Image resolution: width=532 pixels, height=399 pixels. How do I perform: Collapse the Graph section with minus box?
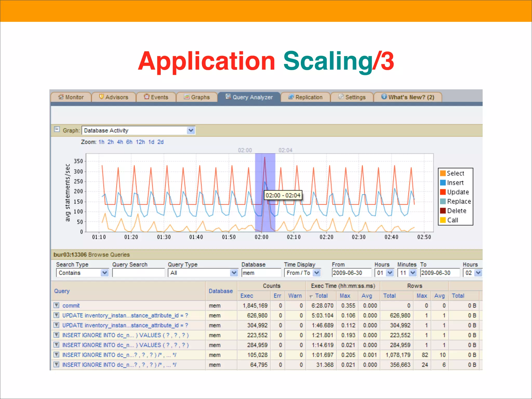point(57,129)
